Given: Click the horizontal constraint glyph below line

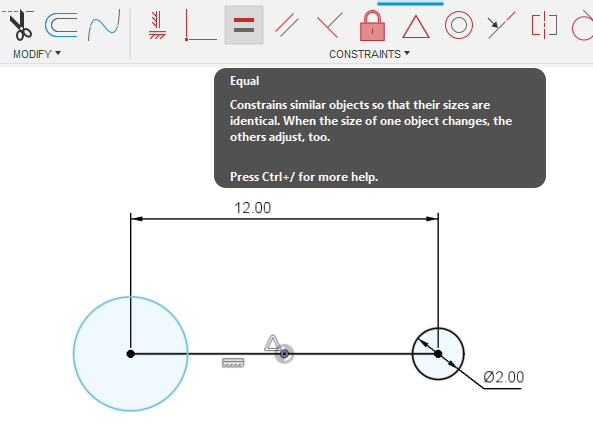Looking at the screenshot, I should (x=233, y=363).
